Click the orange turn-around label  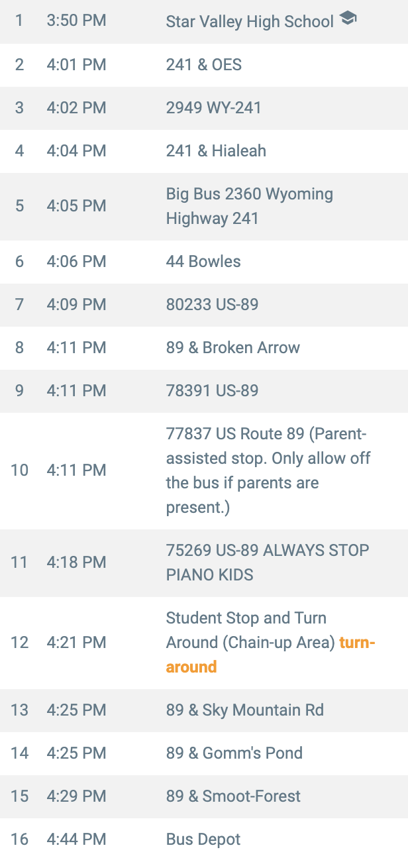pyautogui.click(x=191, y=667)
